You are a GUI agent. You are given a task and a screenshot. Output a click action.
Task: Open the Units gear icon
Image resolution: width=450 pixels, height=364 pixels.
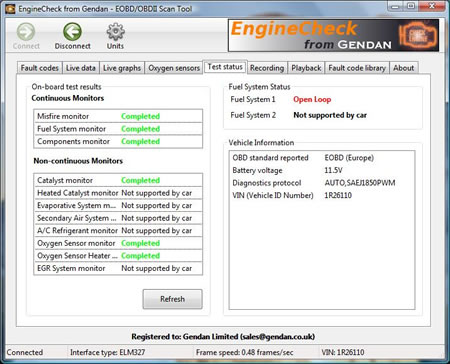(x=115, y=32)
